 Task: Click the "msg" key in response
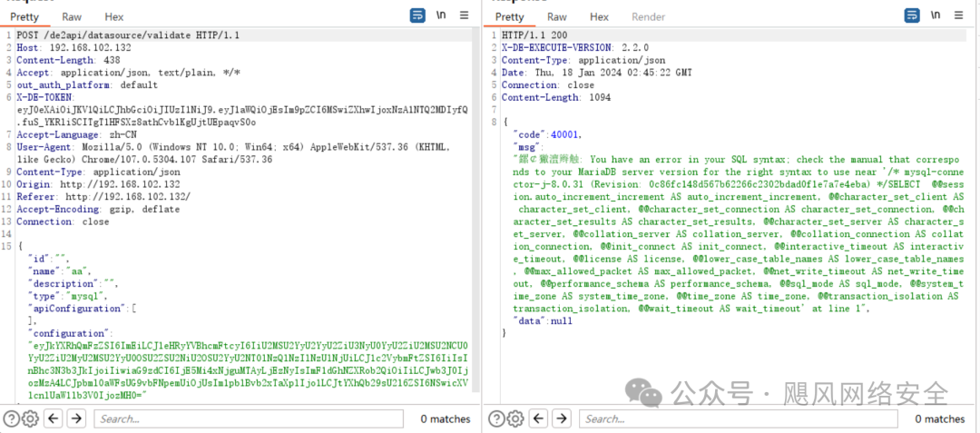[x=526, y=147]
